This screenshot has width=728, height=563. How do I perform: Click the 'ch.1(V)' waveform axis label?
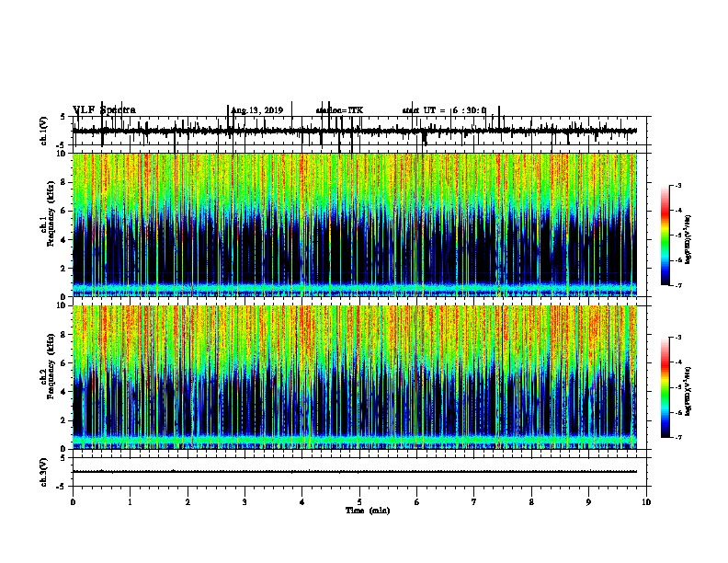44,131
